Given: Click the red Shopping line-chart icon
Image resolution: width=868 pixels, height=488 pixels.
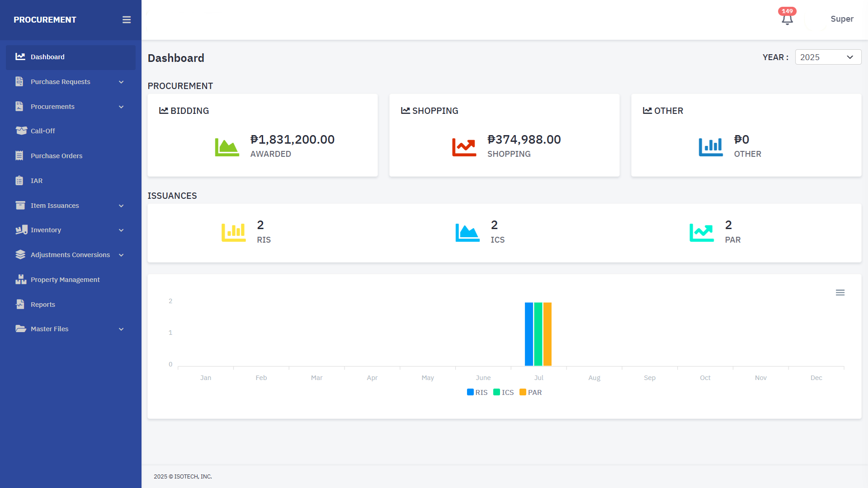Looking at the screenshot, I should pos(464,147).
